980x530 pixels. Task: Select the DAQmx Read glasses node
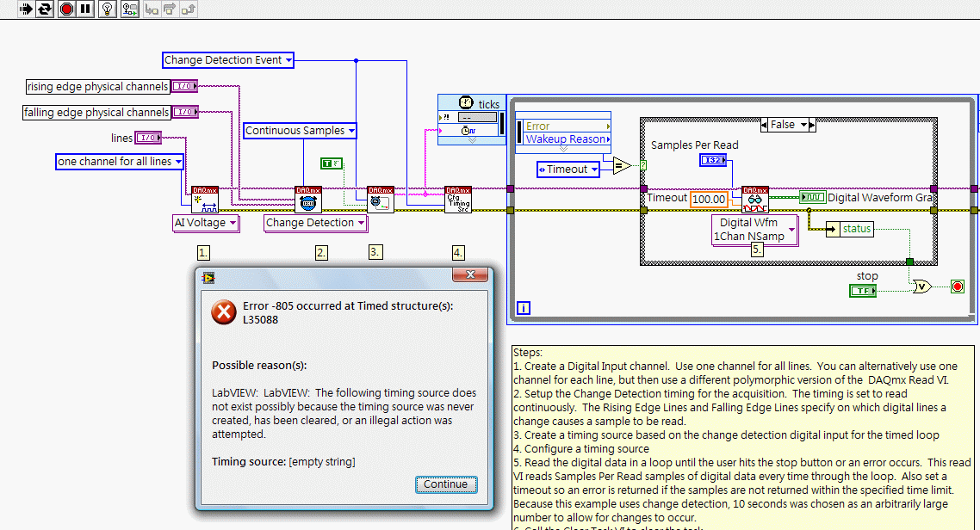point(754,200)
